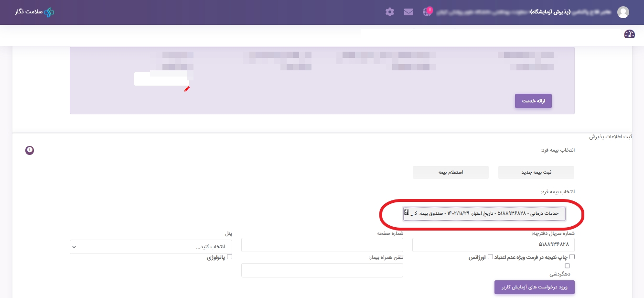Viewport: 644px width, 298px height.
Task: Click the Salamat Negar logo
Action: (34, 12)
